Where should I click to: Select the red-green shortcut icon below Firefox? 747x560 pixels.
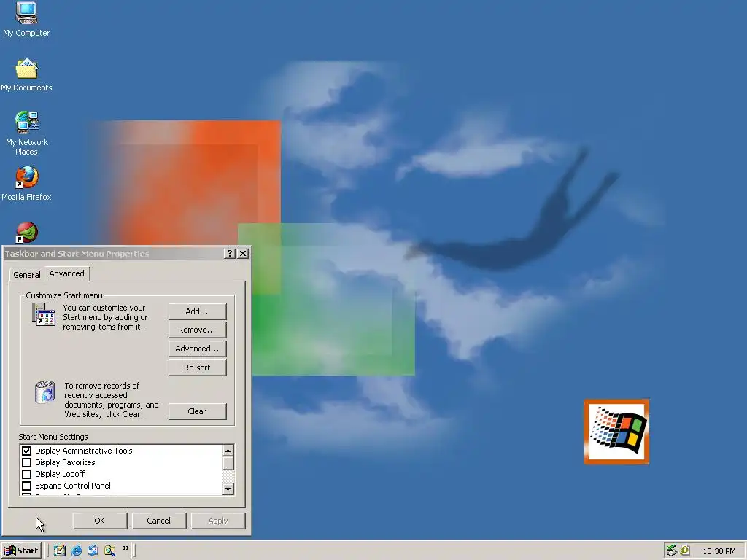coord(26,233)
